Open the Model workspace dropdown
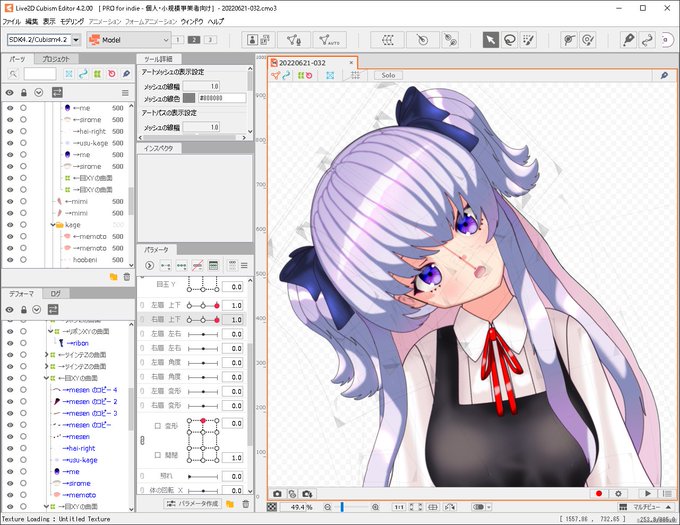Screen dimensions: 680x525 (x=129, y=40)
